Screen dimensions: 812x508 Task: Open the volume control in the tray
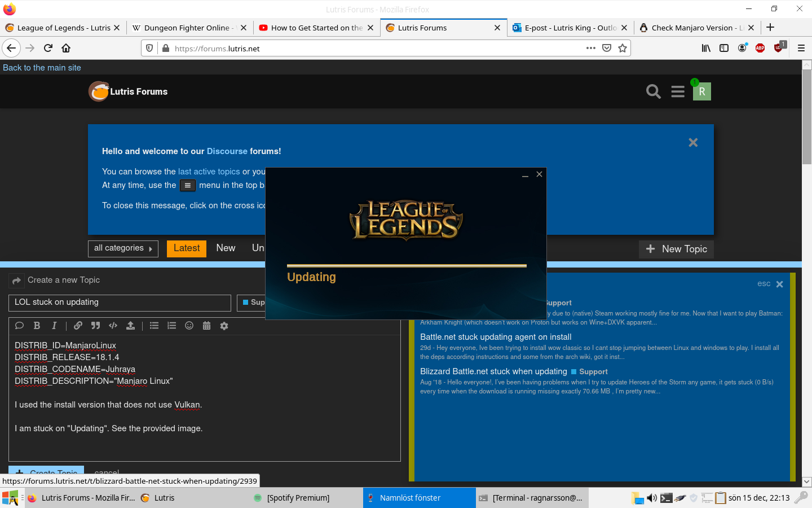[652, 498]
